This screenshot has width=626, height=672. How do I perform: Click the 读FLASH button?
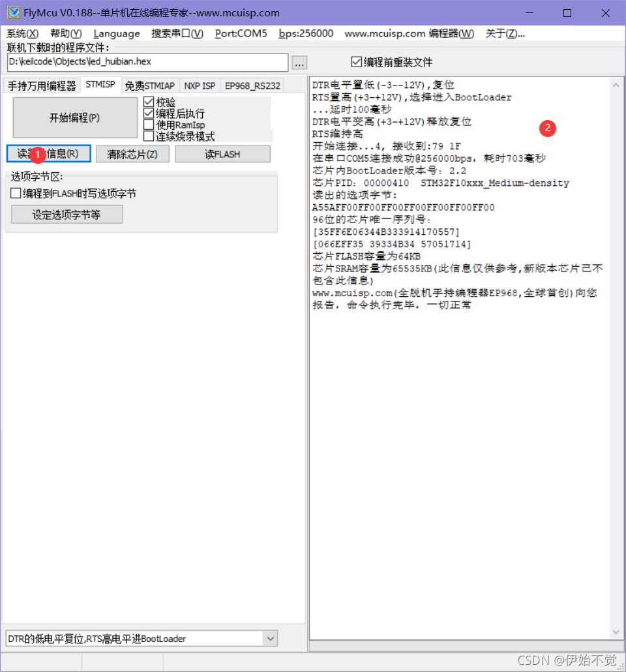(222, 153)
